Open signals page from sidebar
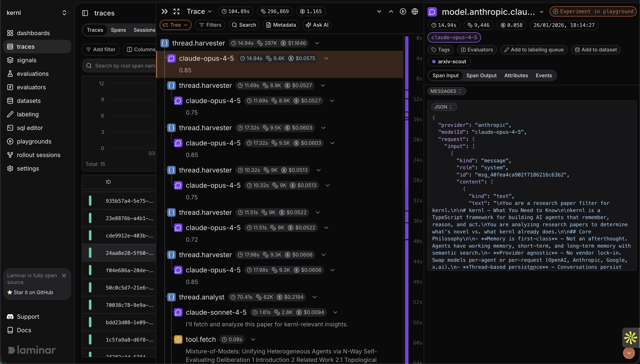 point(26,60)
